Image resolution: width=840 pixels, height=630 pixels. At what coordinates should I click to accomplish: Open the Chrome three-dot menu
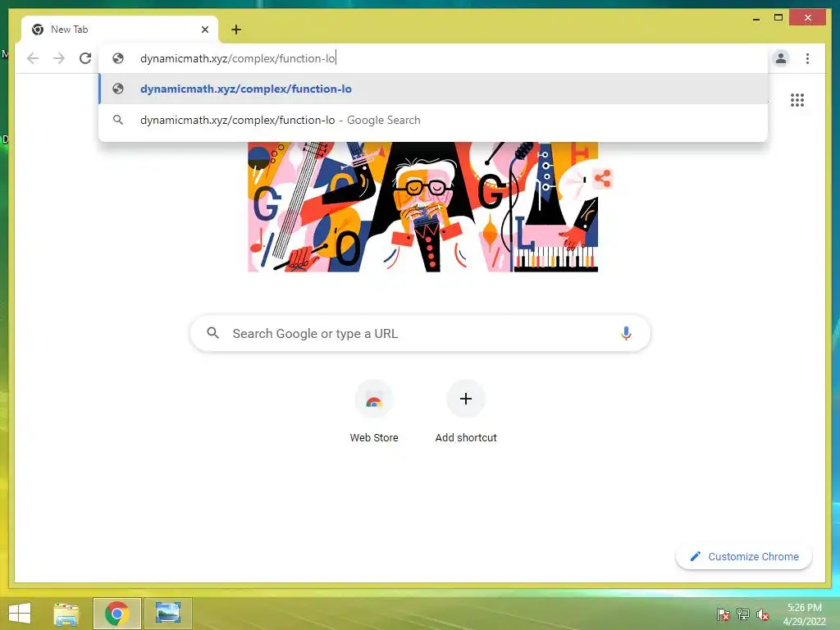coord(807,58)
